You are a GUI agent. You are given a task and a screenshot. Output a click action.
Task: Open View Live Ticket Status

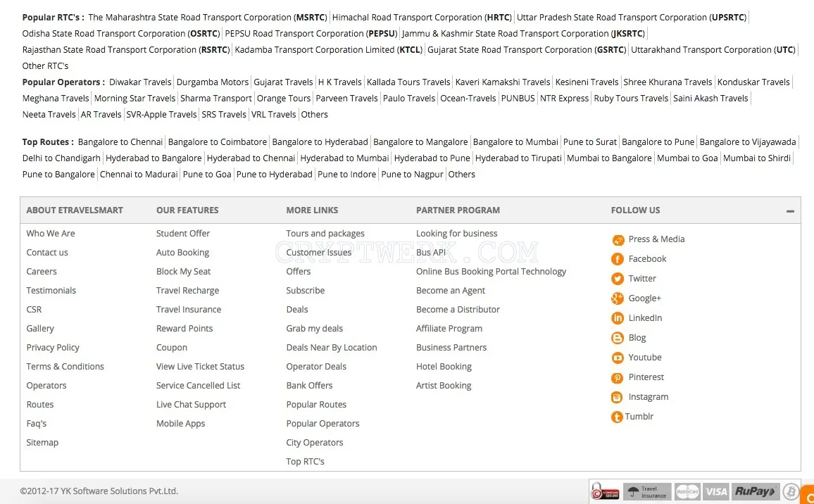pos(201,366)
